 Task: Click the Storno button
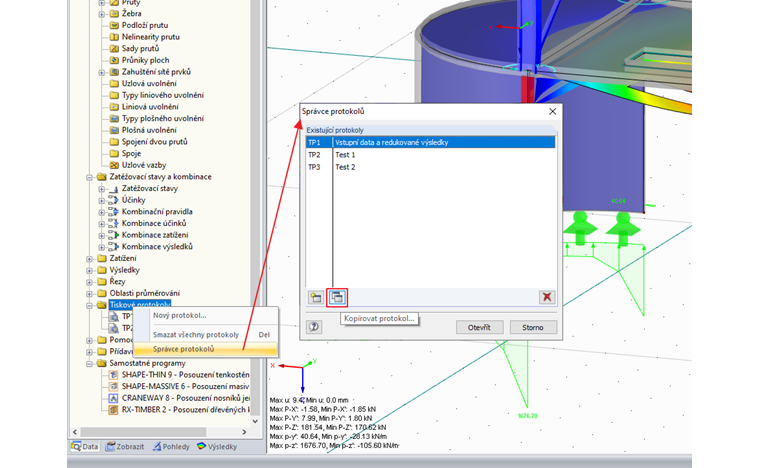tap(533, 328)
